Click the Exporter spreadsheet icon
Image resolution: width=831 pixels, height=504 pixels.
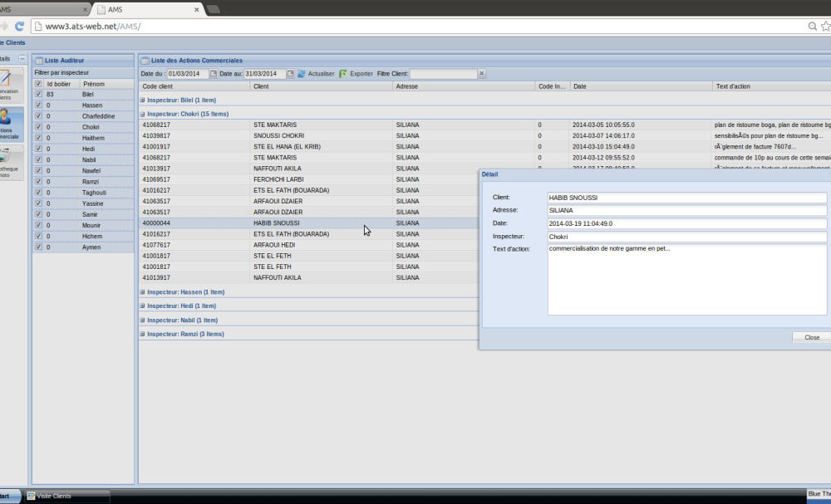click(342, 74)
